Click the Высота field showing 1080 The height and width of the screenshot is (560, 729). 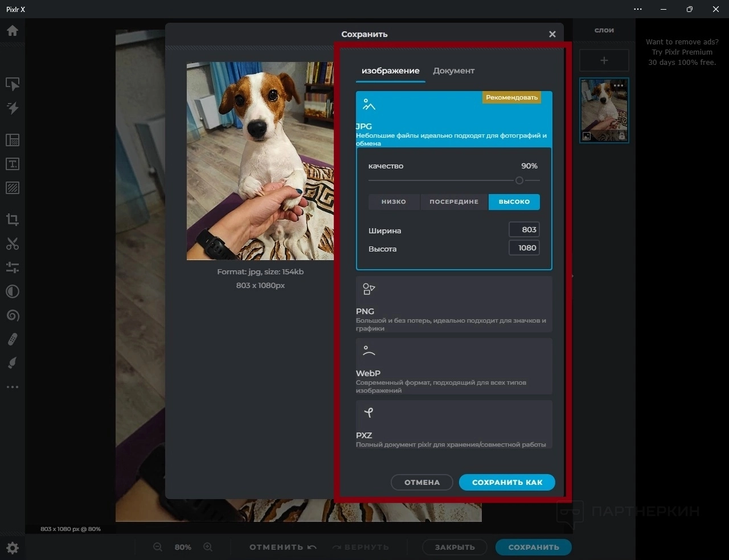(524, 248)
